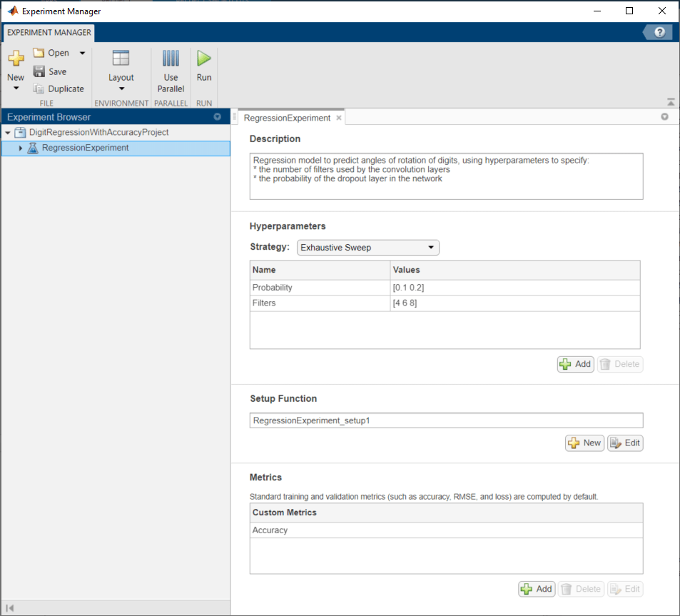The image size is (680, 616).
Task: Click the Duplicate experiment button
Action: pyautogui.click(x=59, y=89)
